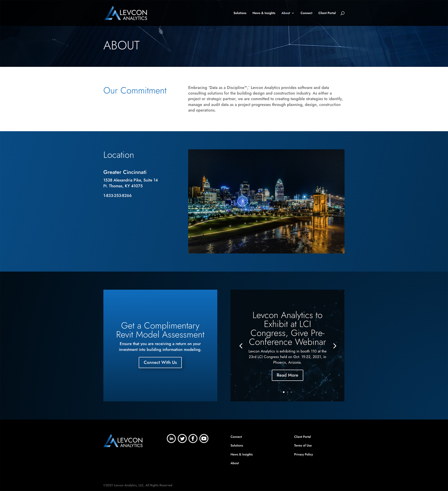Open the Client Portal link in footer

point(302,437)
